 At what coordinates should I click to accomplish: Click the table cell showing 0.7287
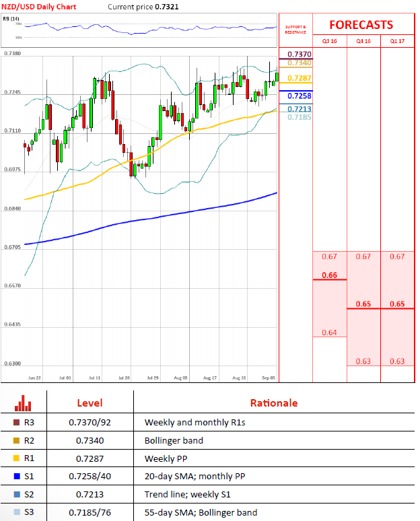[90, 458]
